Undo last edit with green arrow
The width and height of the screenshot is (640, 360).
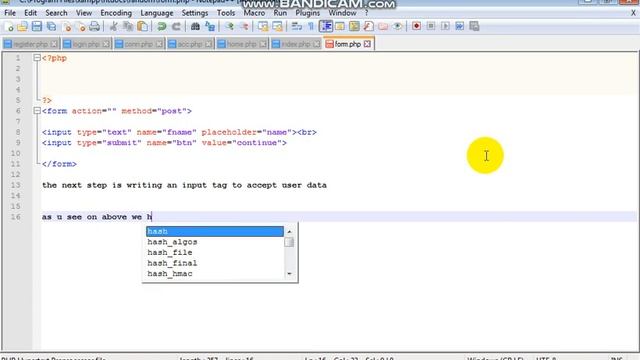(x=162, y=27)
